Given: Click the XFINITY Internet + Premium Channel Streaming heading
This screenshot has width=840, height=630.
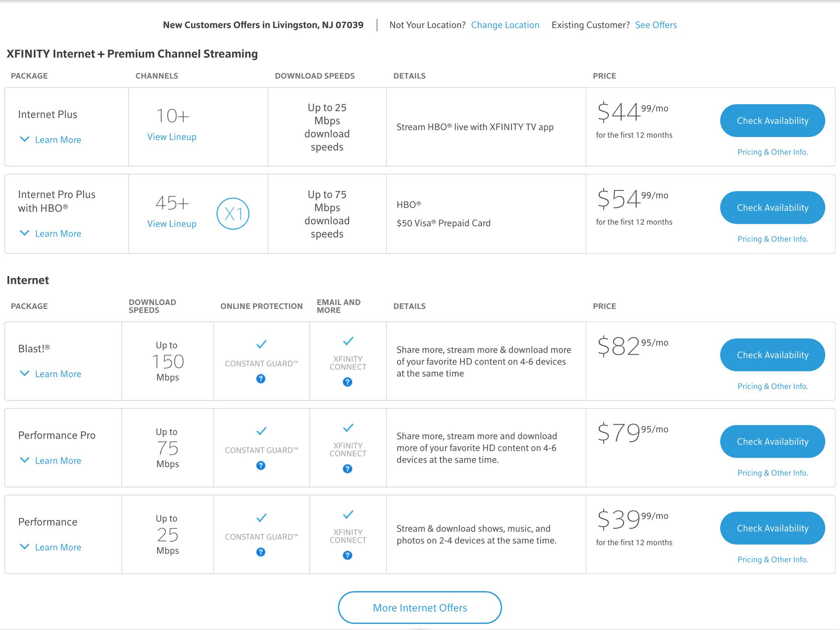Looking at the screenshot, I should pyautogui.click(x=132, y=54).
